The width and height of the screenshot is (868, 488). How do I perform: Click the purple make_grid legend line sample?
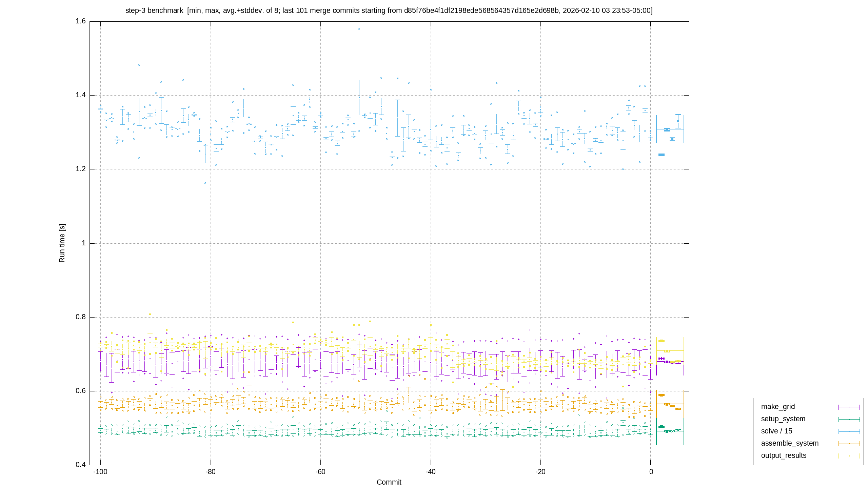(x=849, y=407)
